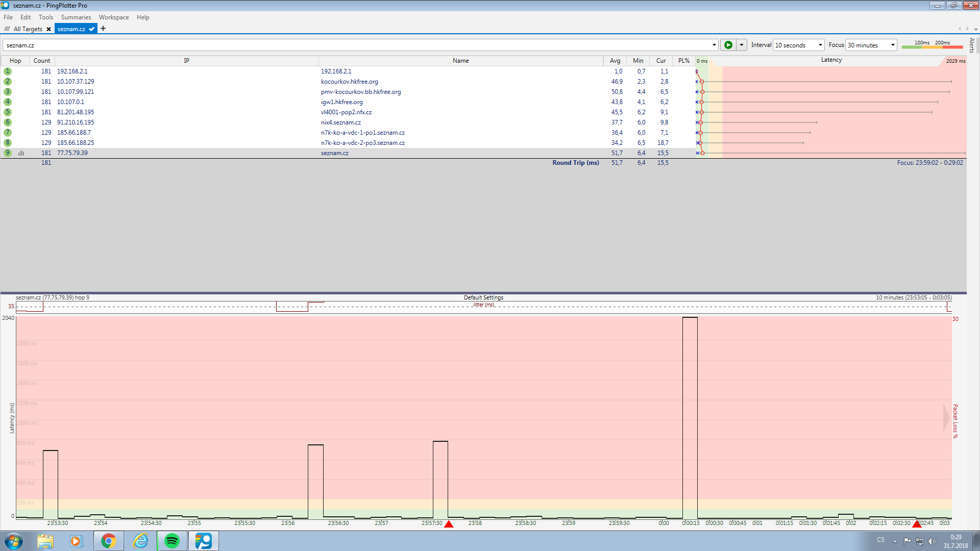Click the Avg column header
980x551 pixels.
point(615,60)
